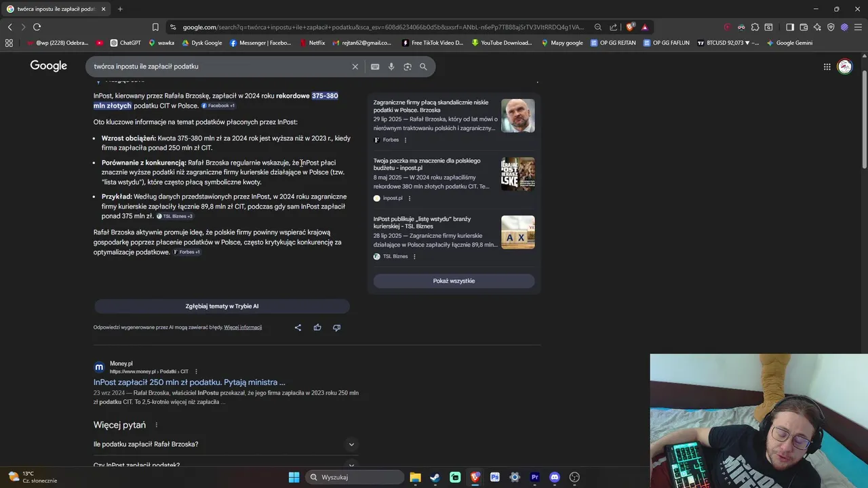Open the weather widget showing 13°C
Screen dimensions: 868x488
point(33,477)
